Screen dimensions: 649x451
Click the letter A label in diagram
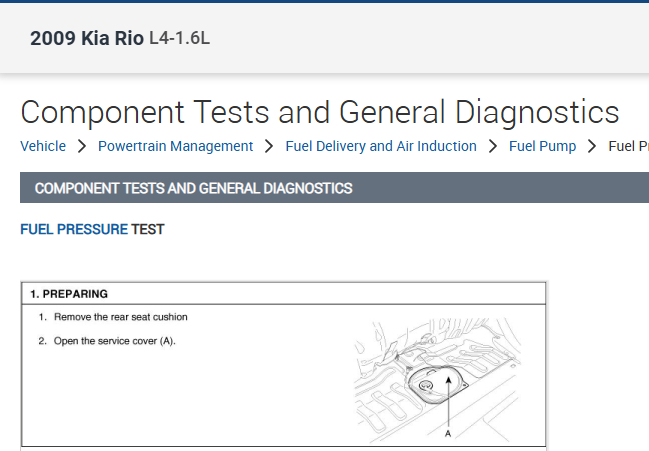point(447,434)
